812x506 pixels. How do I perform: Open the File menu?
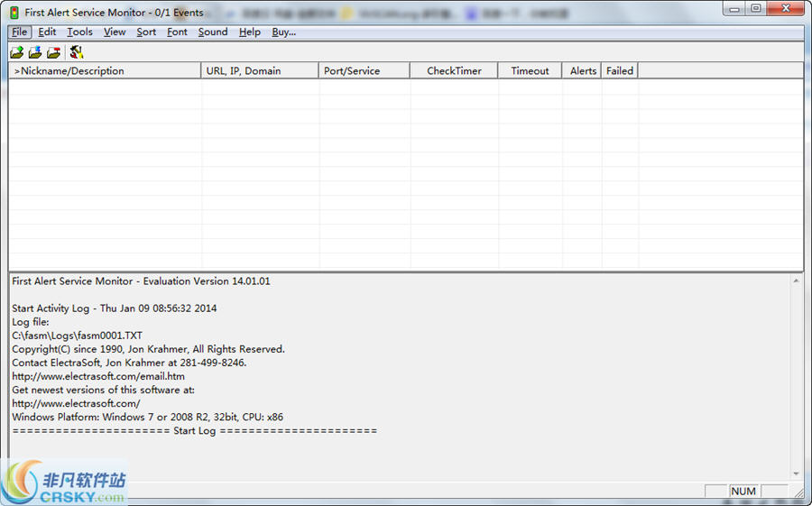pyautogui.click(x=20, y=32)
